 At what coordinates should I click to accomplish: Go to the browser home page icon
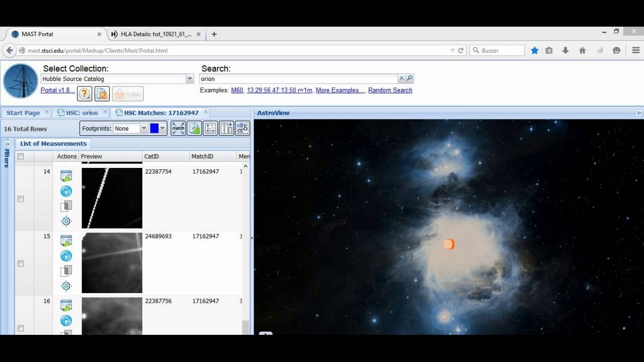[582, 50]
